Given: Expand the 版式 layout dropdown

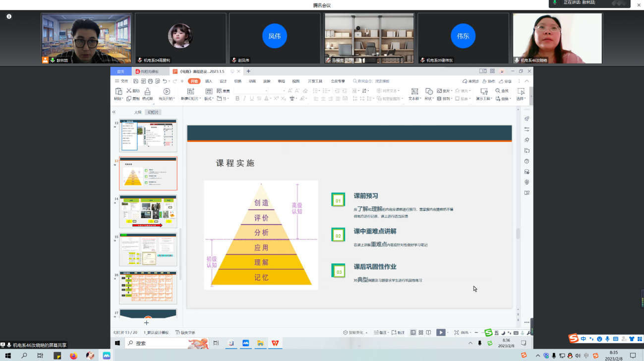Looking at the screenshot, I should coord(208,99).
